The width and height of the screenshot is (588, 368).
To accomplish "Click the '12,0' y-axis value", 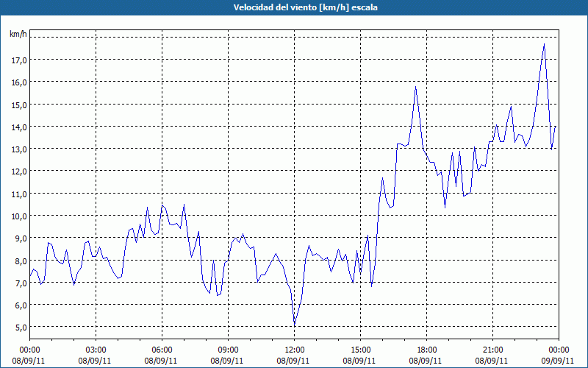I will (x=19, y=171).
